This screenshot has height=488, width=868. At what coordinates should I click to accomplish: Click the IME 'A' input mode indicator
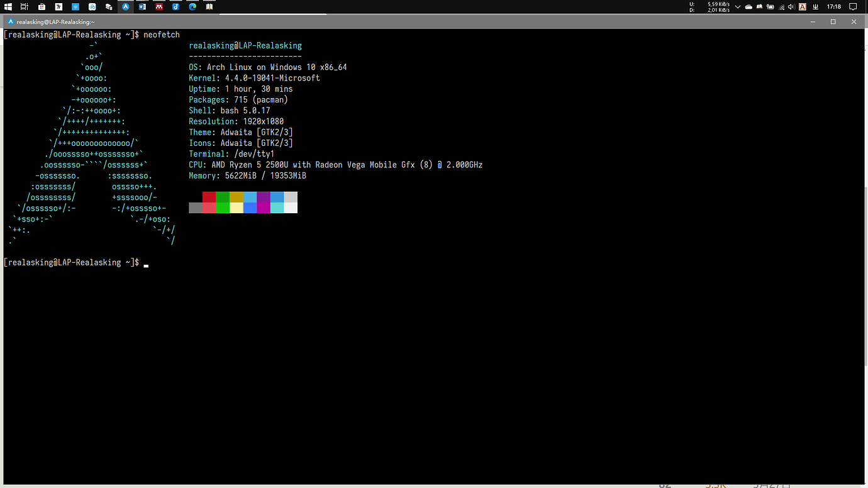point(803,7)
